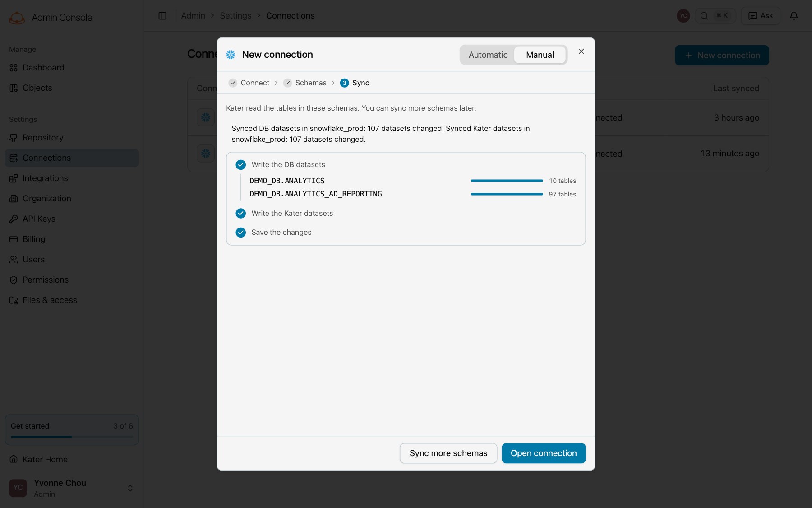Click Open connection button
The width and height of the screenshot is (812, 508).
click(x=544, y=453)
